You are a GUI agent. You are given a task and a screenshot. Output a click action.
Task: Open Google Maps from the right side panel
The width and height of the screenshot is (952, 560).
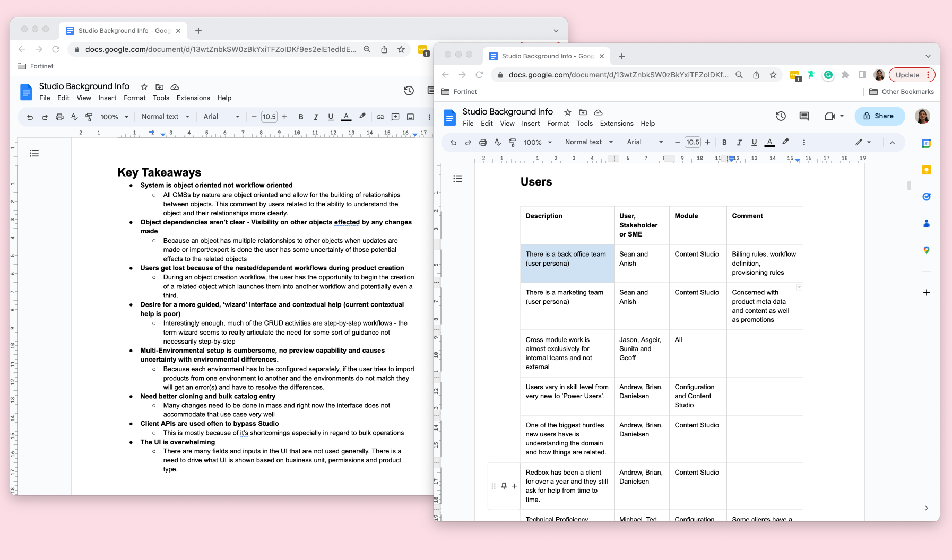tap(926, 250)
